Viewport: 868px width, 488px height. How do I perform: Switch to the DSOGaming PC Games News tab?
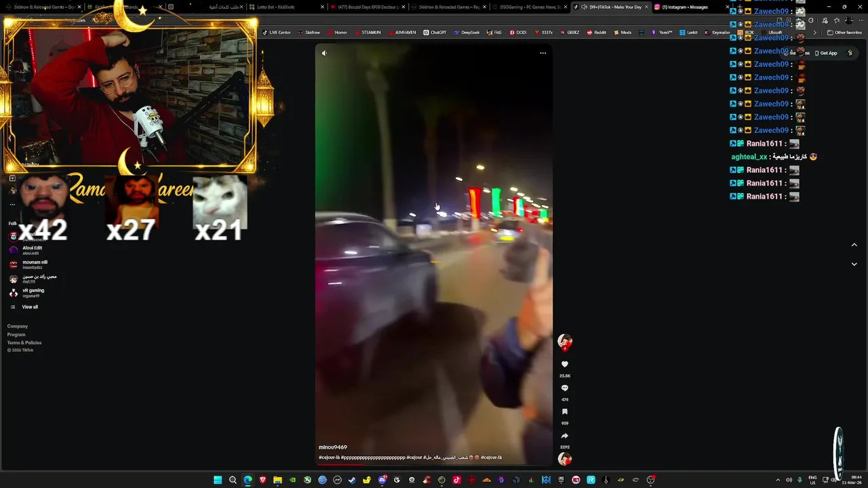[529, 7]
